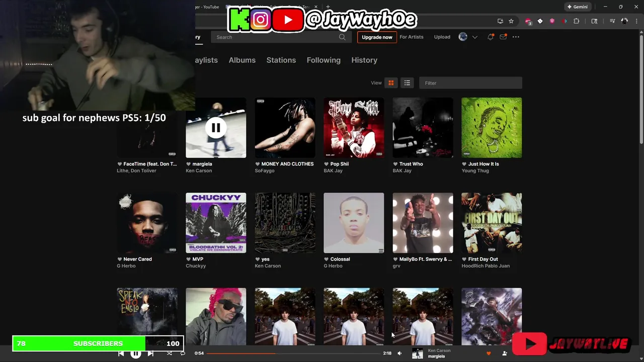Open the For Artists link
The width and height of the screenshot is (644, 362).
pyautogui.click(x=412, y=37)
